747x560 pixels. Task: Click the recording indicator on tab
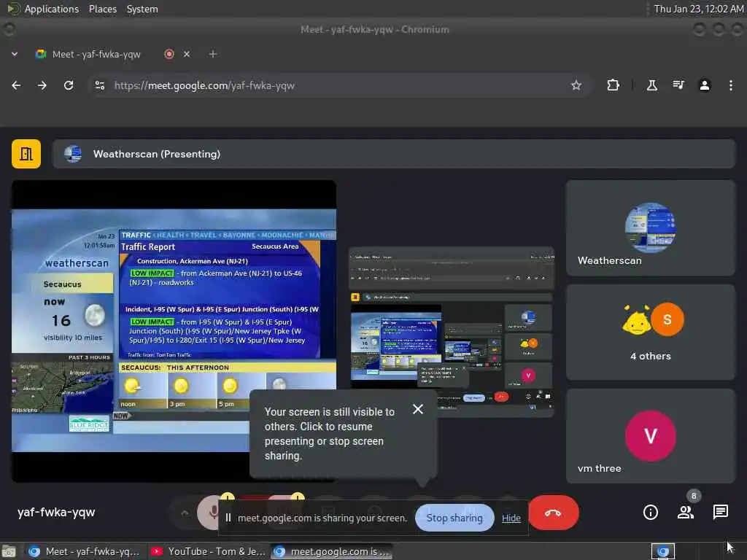coord(169,54)
